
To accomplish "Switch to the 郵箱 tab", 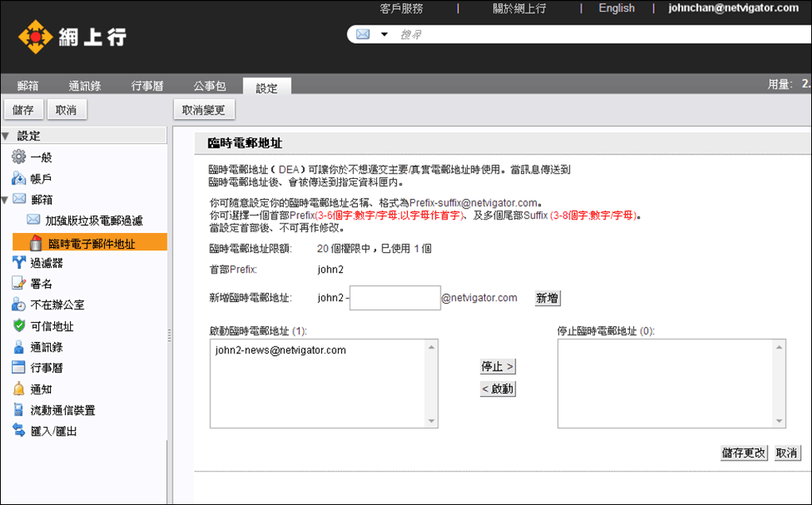I will point(28,86).
